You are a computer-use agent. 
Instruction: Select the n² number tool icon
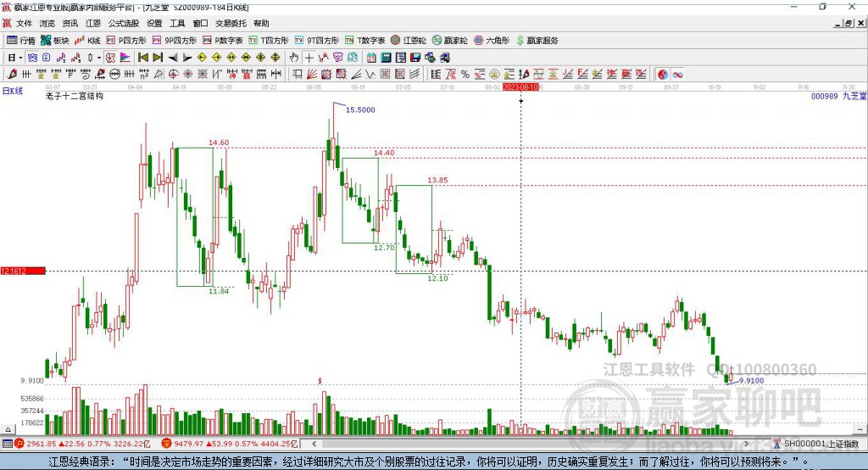click(x=144, y=75)
